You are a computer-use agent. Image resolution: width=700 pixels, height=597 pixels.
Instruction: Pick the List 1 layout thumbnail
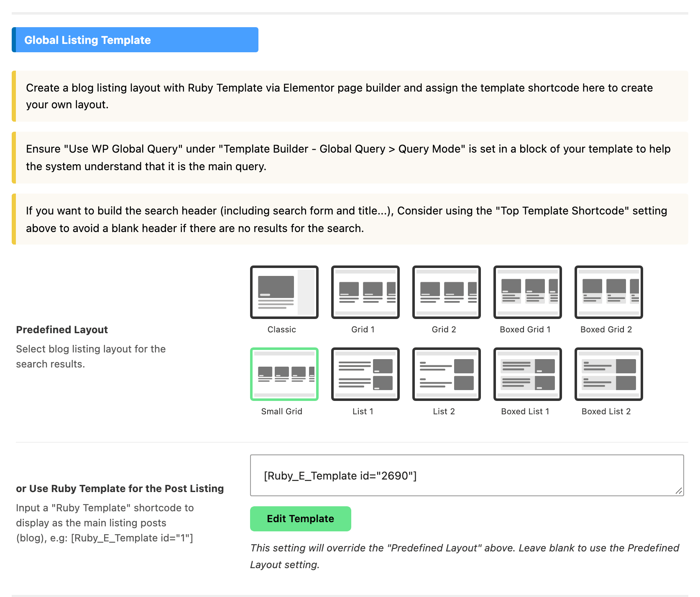click(x=365, y=374)
